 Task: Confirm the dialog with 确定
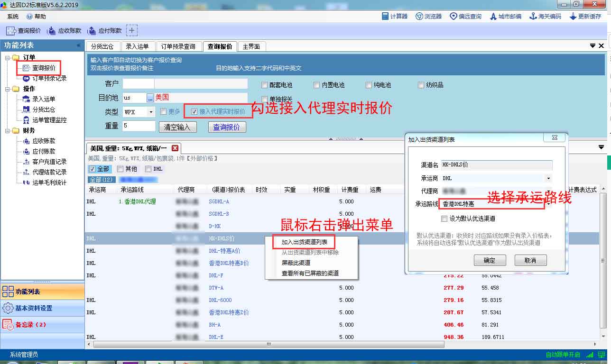point(489,260)
